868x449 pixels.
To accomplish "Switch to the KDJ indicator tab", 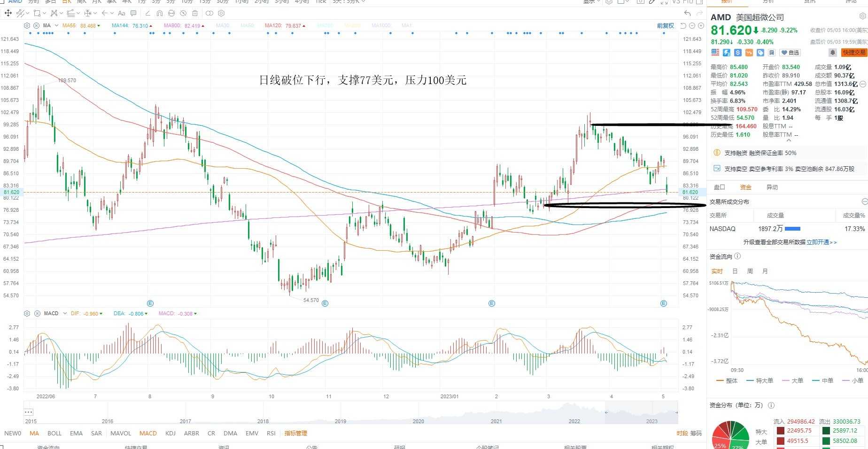I will point(170,433).
